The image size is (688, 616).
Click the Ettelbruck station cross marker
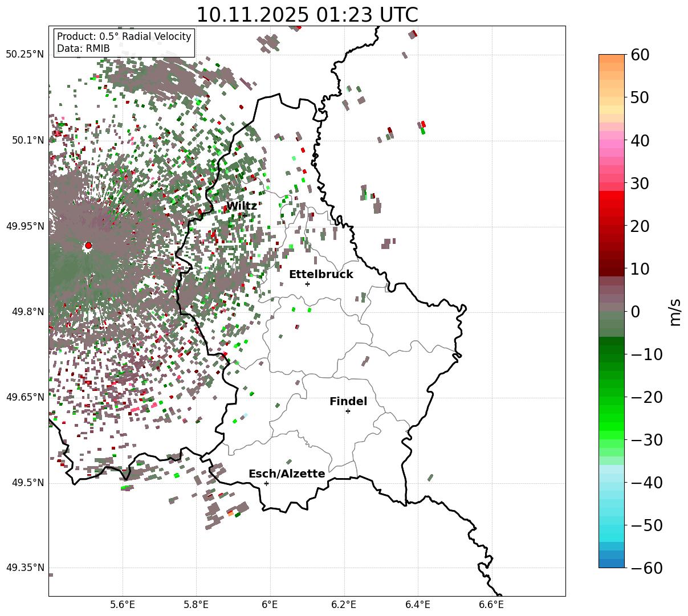[308, 284]
